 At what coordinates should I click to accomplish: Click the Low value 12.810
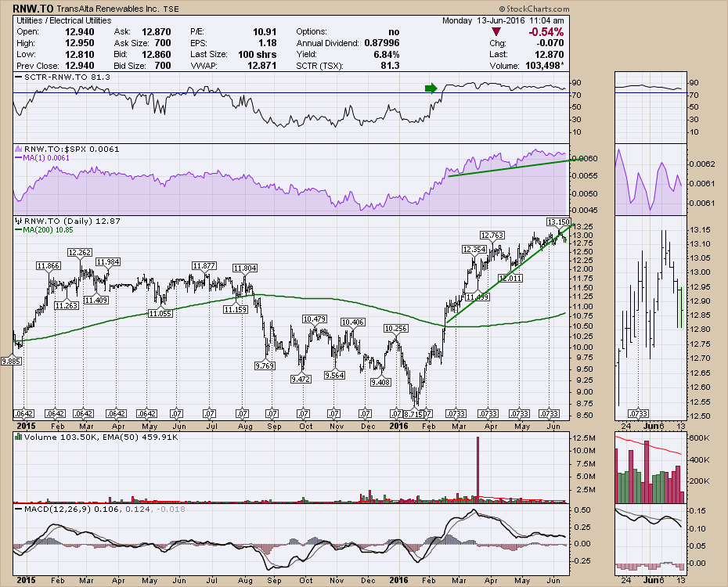[x=79, y=54]
